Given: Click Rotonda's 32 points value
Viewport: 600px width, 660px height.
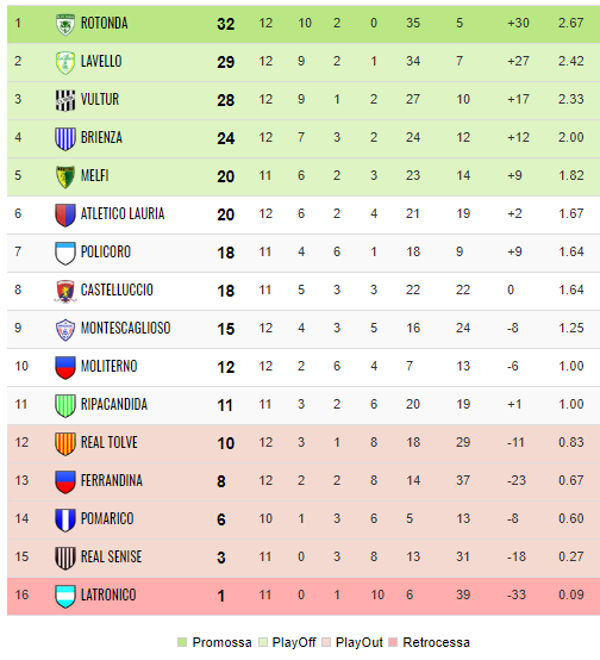Looking at the screenshot, I should pos(226,24).
